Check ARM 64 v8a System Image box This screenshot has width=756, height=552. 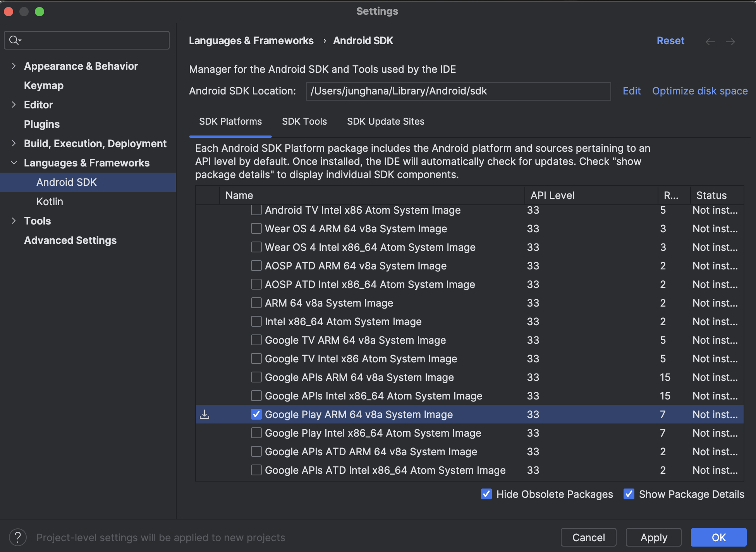click(x=256, y=303)
